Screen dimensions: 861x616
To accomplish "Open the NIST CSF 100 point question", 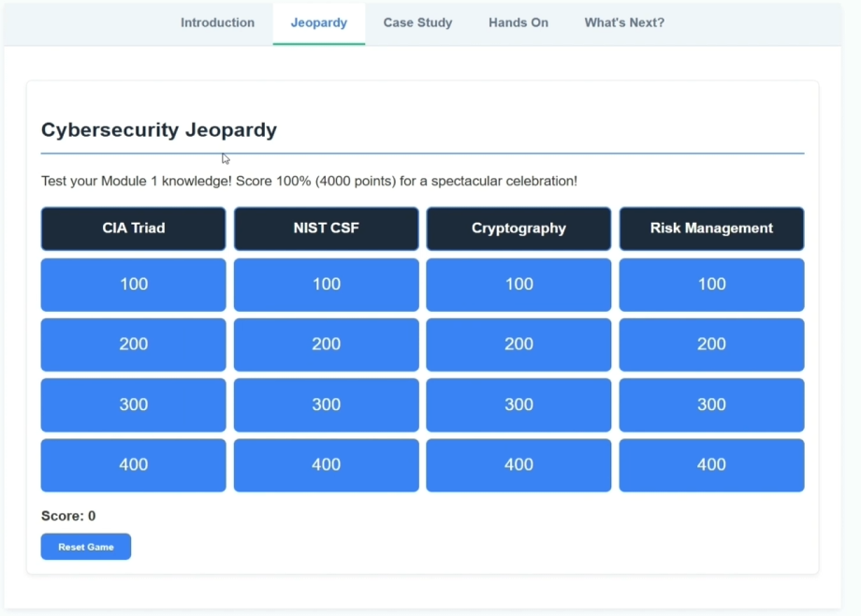I will coord(326,285).
